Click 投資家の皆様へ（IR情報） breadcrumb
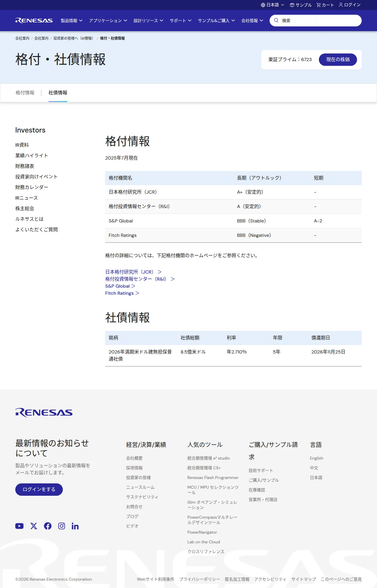 (74, 38)
